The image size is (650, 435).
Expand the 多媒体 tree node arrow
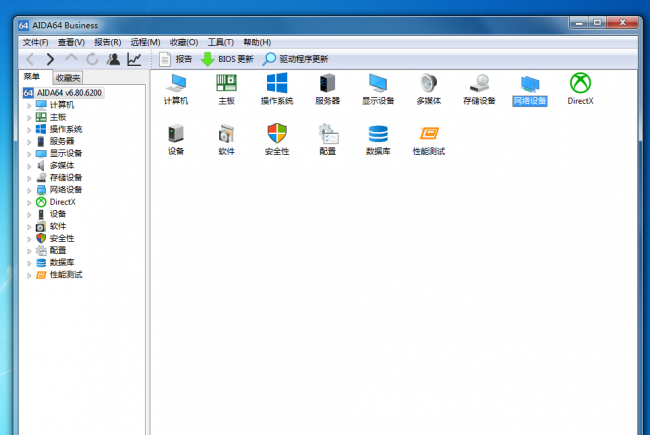tap(29, 166)
